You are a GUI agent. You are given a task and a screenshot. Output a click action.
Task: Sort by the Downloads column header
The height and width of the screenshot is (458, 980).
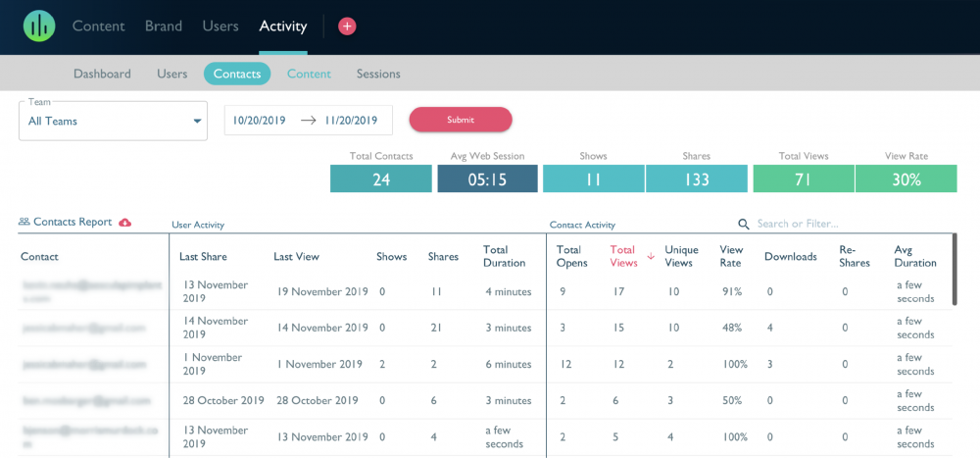click(x=791, y=257)
